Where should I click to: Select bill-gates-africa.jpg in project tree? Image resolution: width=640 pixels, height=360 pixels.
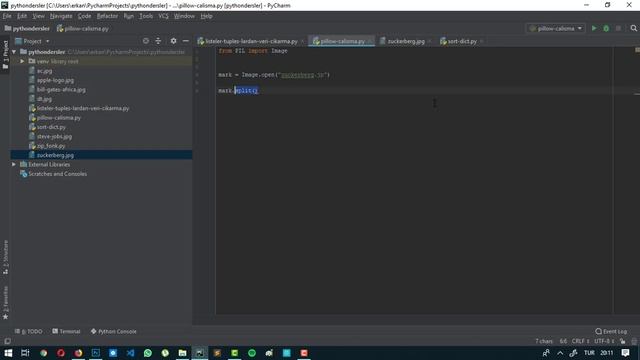(x=61, y=89)
